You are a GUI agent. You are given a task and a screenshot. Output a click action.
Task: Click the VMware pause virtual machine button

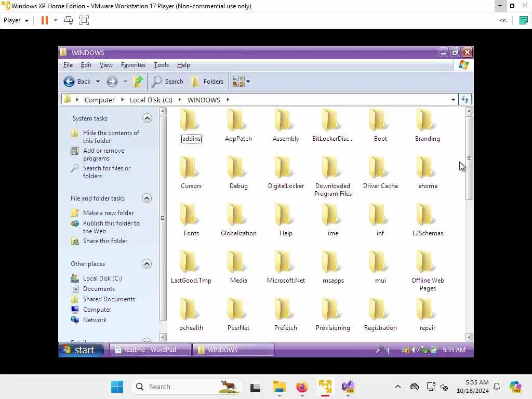[x=45, y=20]
